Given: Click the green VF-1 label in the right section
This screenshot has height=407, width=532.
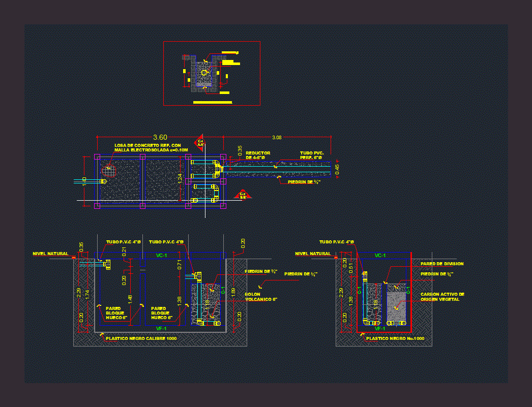Looking at the screenshot, I should pyautogui.click(x=380, y=328).
